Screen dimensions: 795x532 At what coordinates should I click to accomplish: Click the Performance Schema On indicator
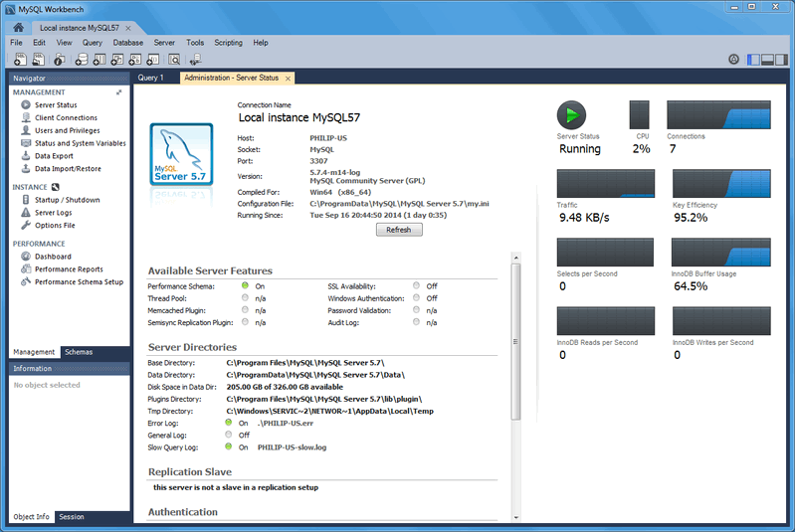coord(245,285)
